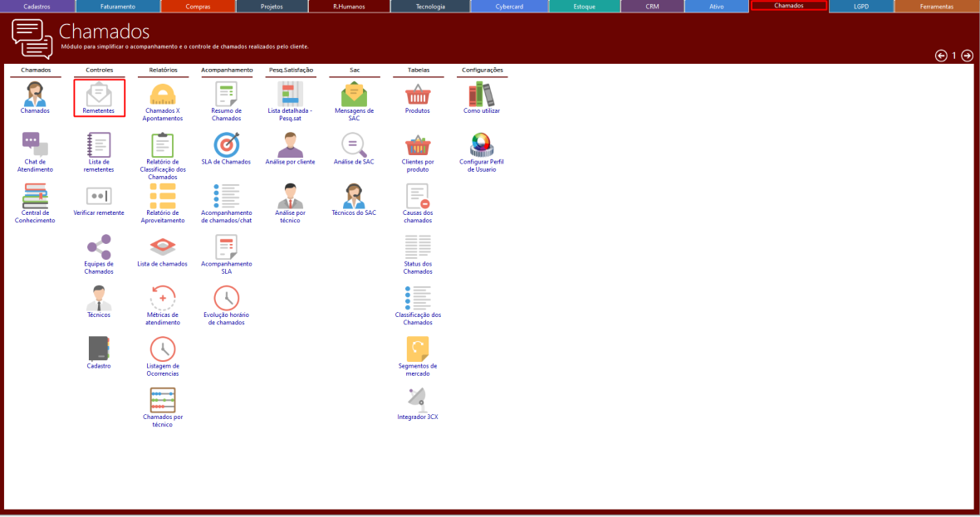The height and width of the screenshot is (517, 980).
Task: Open Evolução horário de chamados
Action: [x=226, y=298]
